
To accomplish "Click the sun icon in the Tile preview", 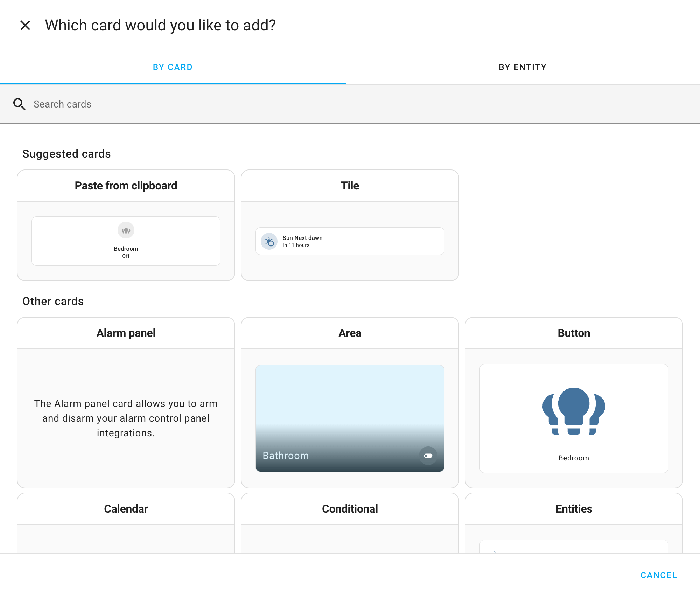I will (x=269, y=241).
